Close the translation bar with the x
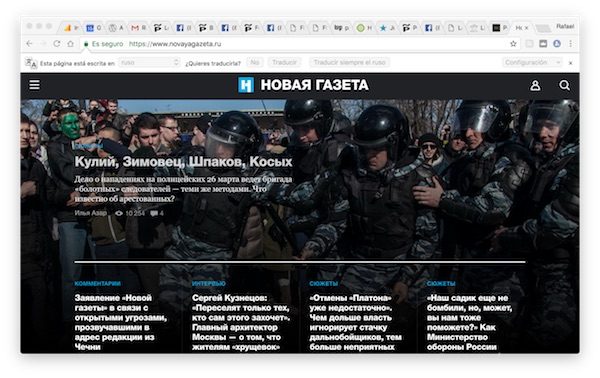The height and width of the screenshot is (378, 600). [x=570, y=63]
